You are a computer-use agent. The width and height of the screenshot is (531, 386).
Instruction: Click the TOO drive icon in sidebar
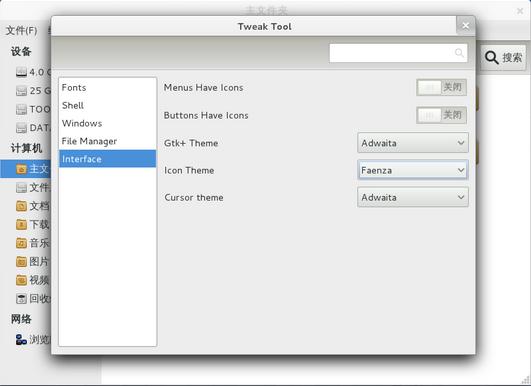pyautogui.click(x=21, y=109)
